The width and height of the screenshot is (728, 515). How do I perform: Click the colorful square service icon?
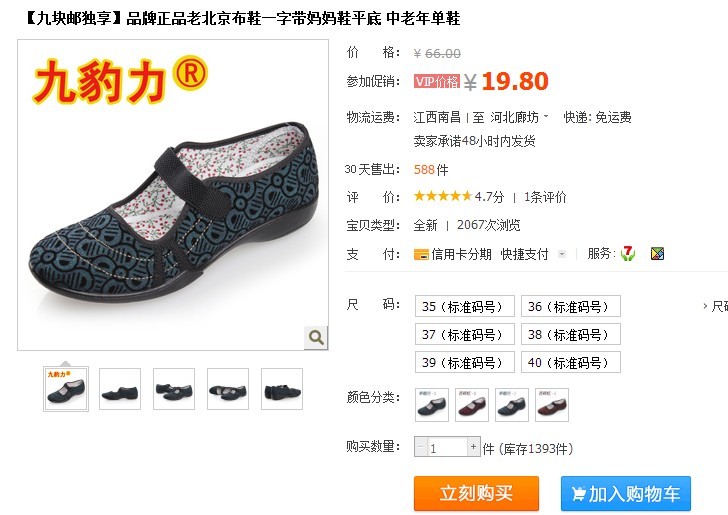pos(657,254)
